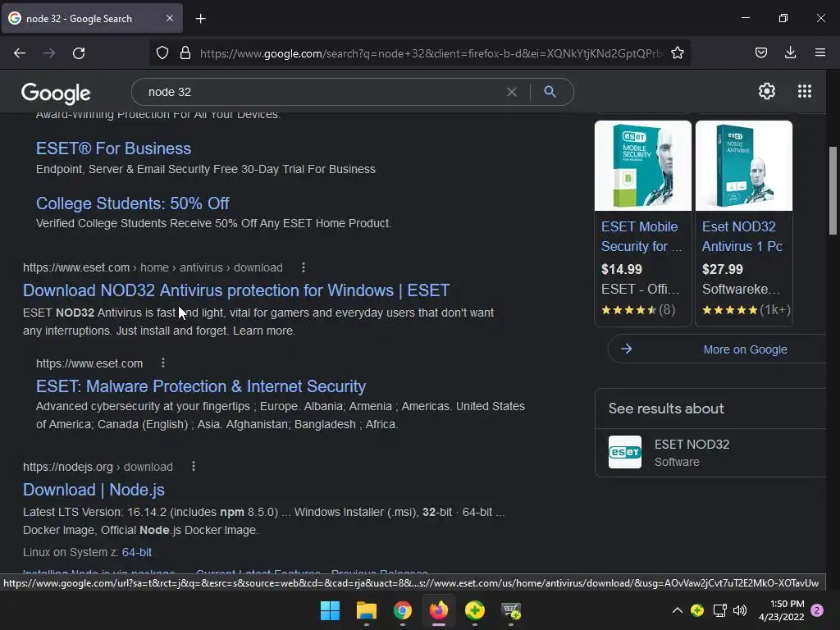Open Google quick settings gear
The height and width of the screenshot is (630, 840).
(x=767, y=91)
